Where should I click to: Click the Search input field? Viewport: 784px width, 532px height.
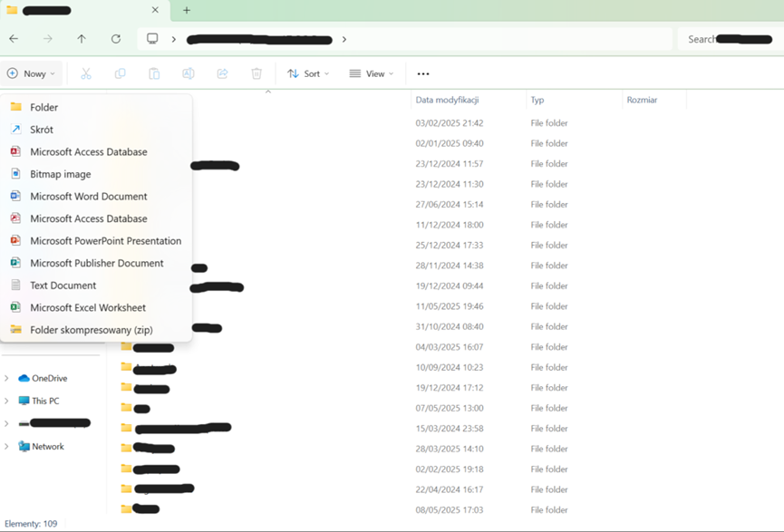tap(731, 39)
